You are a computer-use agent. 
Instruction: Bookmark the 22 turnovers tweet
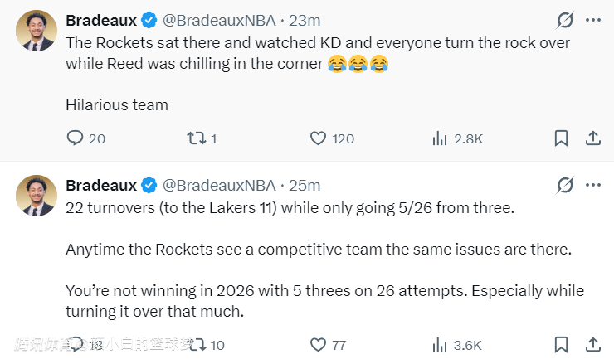point(562,344)
